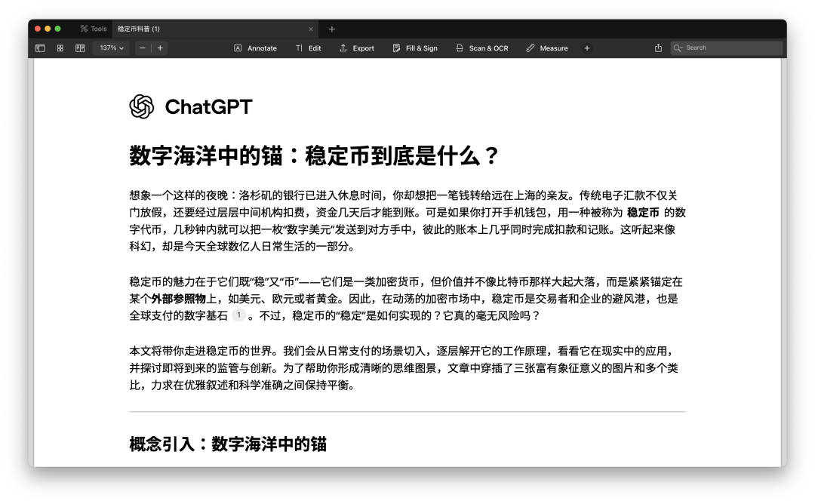815x504 pixels.
Task: Select the Measure tool
Action: click(x=547, y=48)
